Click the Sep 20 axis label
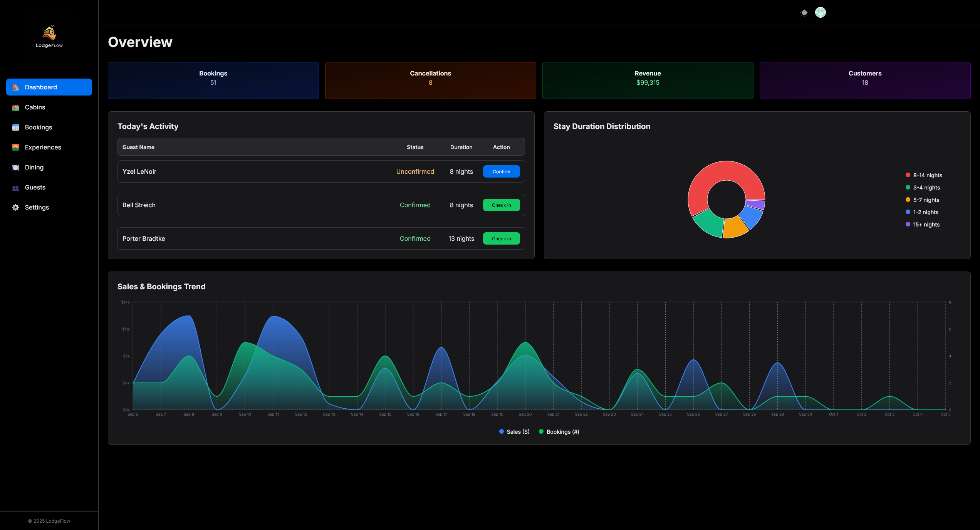Screen dimensions: 980x530 pyautogui.click(x=525, y=414)
